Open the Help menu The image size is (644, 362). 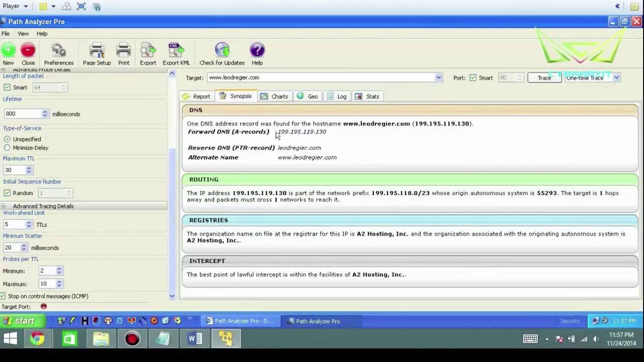click(42, 34)
